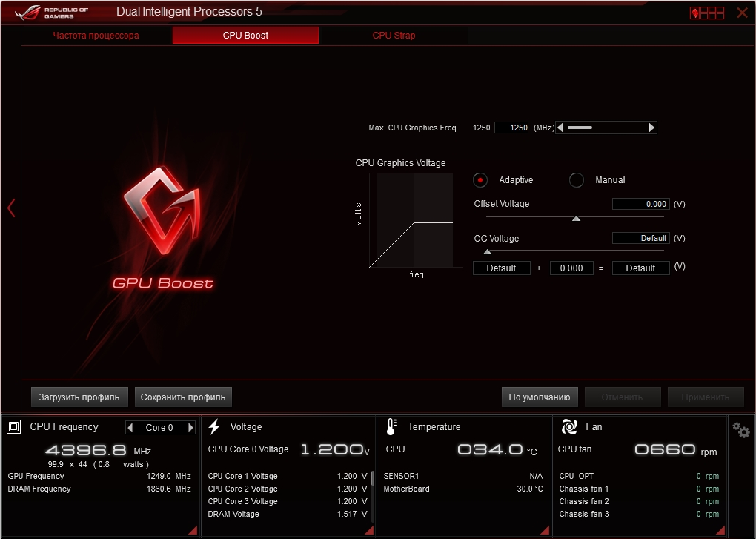Click the MotherBoard temperature row
756x539 pixels.
click(x=463, y=489)
